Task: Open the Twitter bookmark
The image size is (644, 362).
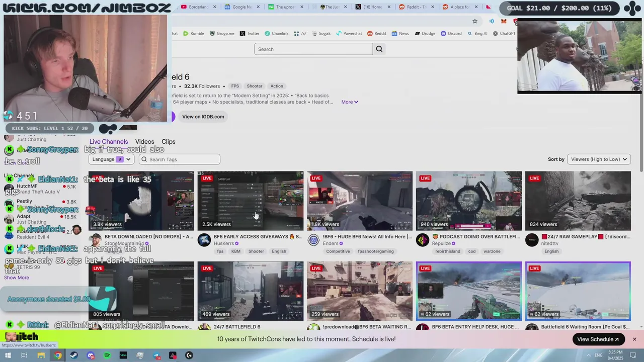Action: [x=250, y=34]
